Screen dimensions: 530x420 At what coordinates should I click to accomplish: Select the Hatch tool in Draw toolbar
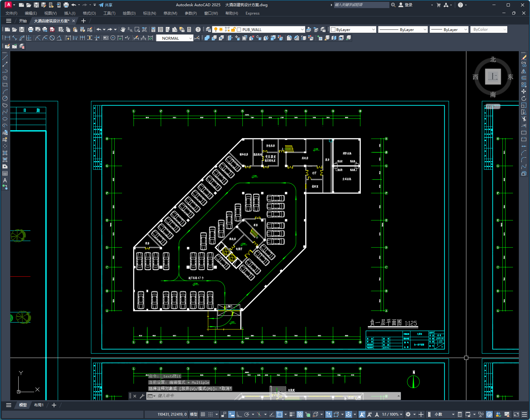5,153
